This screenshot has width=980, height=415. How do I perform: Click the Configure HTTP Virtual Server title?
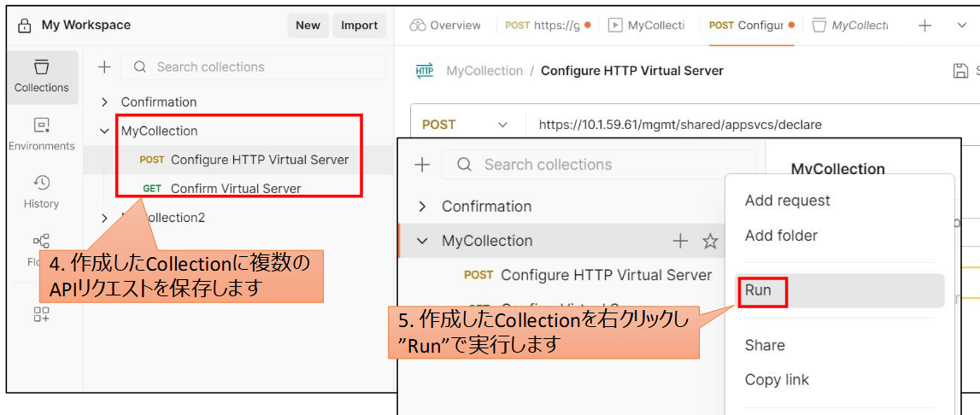(632, 71)
